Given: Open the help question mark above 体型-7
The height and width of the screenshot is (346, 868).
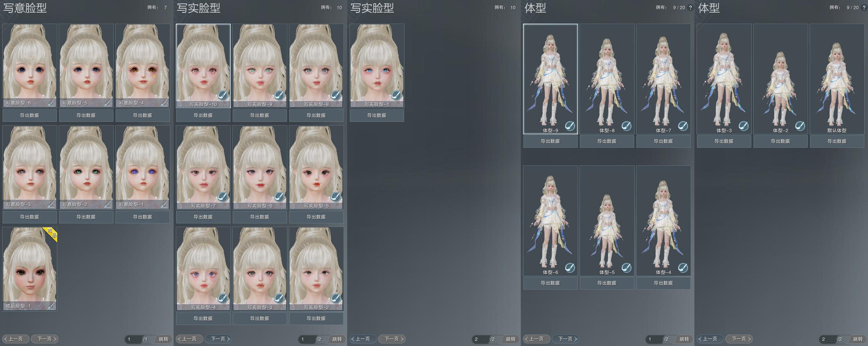Looking at the screenshot, I should [x=690, y=7].
